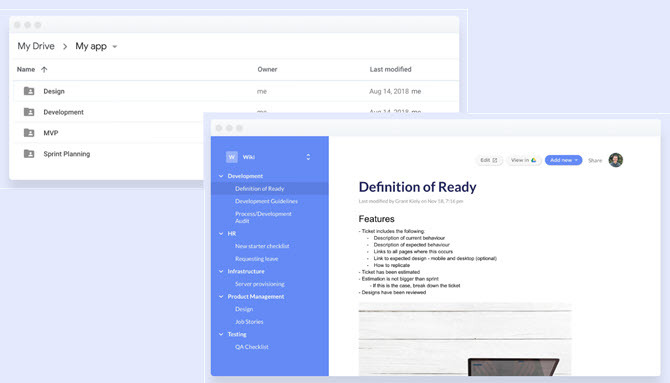This screenshot has height=383, width=670.
Task: Open Job Stories page
Action: pyautogui.click(x=249, y=322)
